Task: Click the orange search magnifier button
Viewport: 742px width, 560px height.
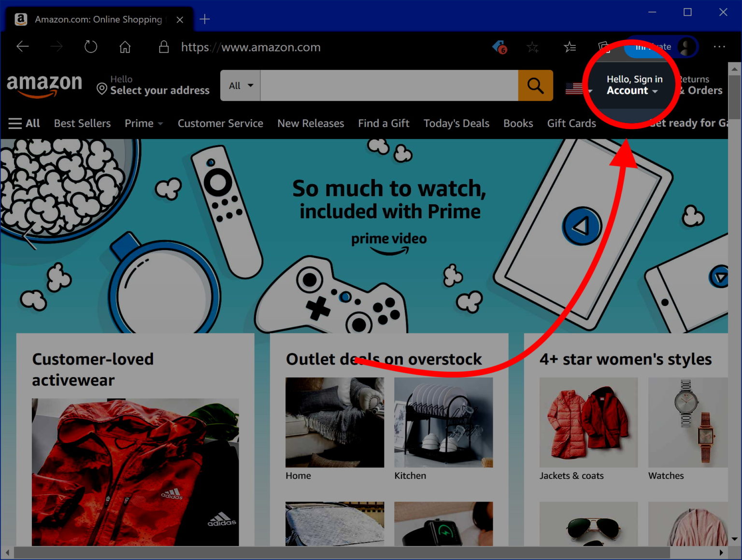Action: pyautogui.click(x=535, y=85)
